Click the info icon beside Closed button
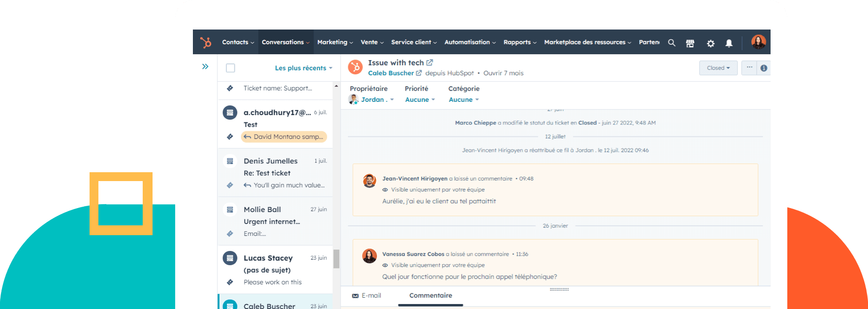 point(764,68)
